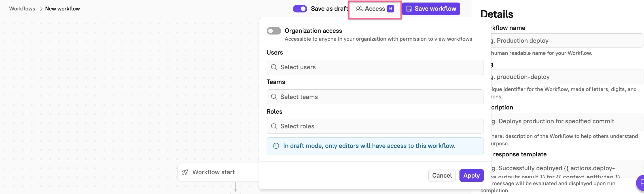Image resolution: width=644 pixels, height=194 pixels.
Task: Open the Select teams dropdown
Action: [375, 97]
